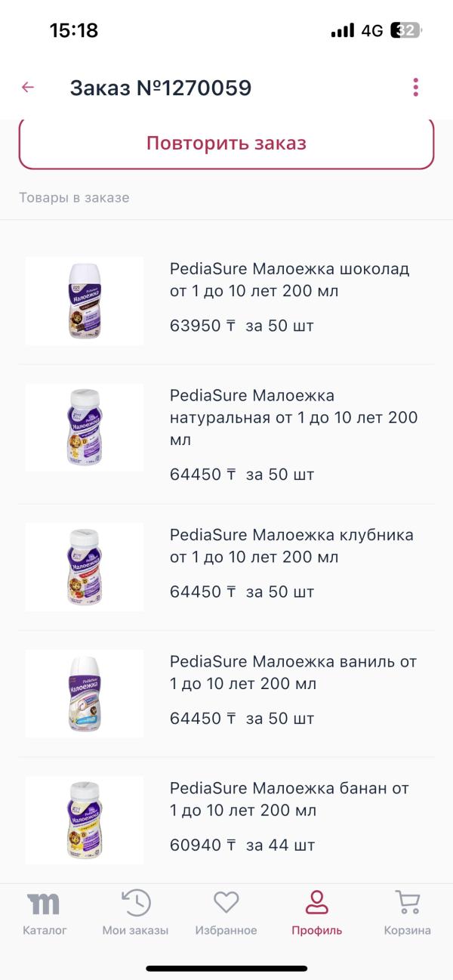Image resolution: width=453 pixels, height=980 pixels.
Task: Open the PediaSure ваниль bottle image
Action: click(x=85, y=694)
